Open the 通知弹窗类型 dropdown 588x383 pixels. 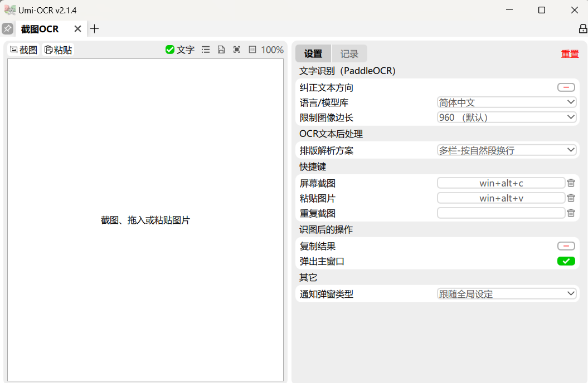coord(507,294)
